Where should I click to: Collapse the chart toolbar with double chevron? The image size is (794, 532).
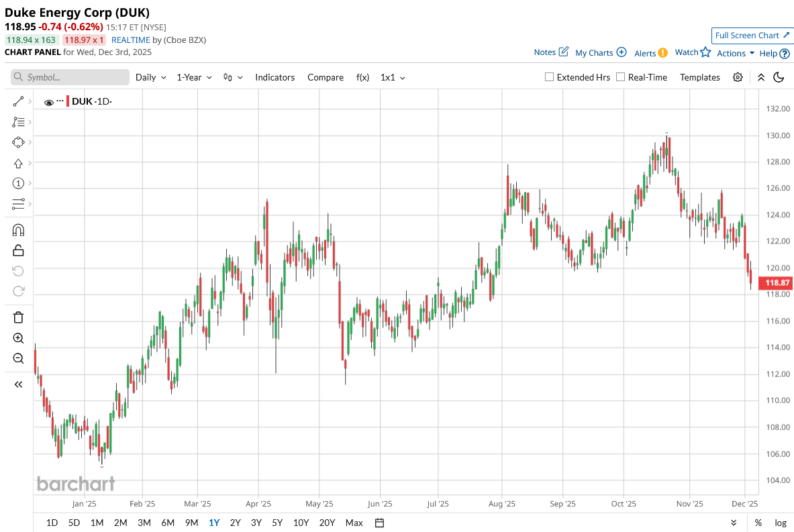(761, 77)
